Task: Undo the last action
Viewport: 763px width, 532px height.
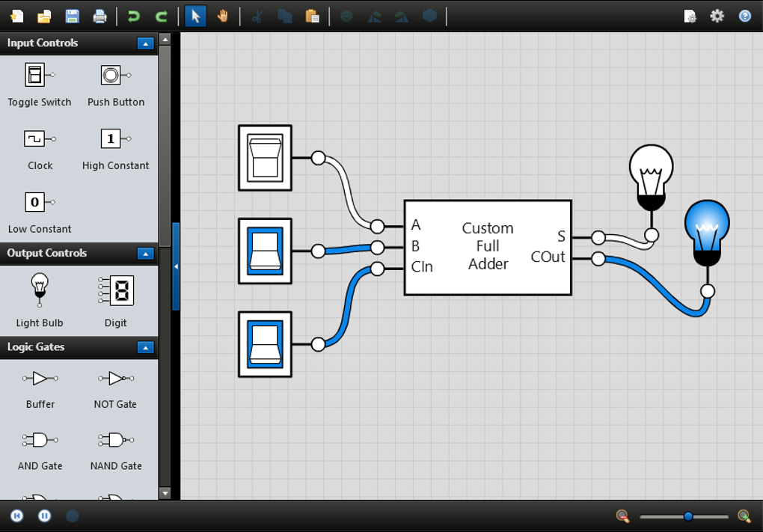Action: pyautogui.click(x=133, y=16)
